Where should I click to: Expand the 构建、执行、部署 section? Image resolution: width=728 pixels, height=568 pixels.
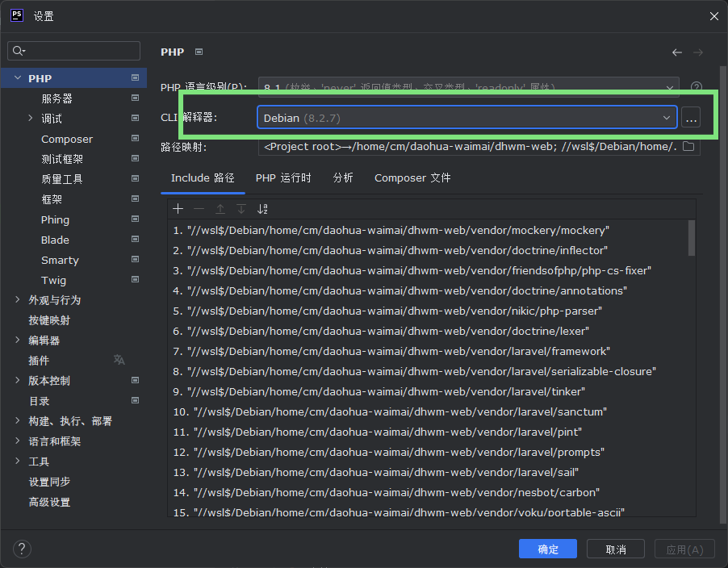point(18,421)
